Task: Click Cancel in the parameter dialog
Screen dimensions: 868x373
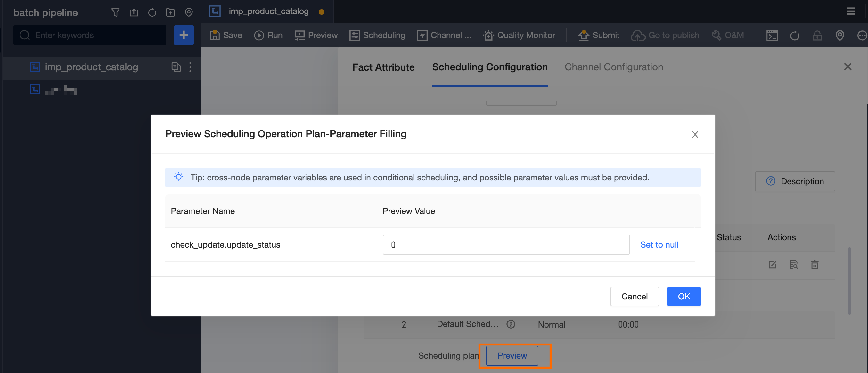Action: click(635, 296)
